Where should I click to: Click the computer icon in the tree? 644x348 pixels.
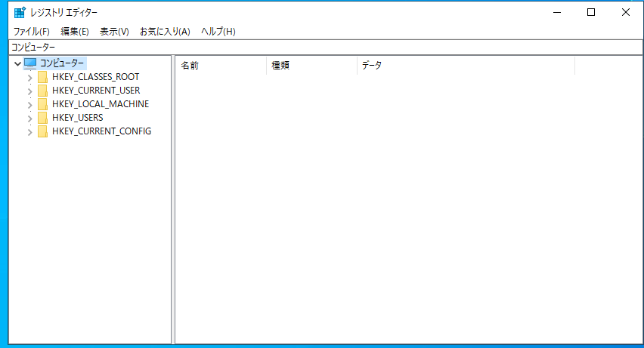pos(30,63)
